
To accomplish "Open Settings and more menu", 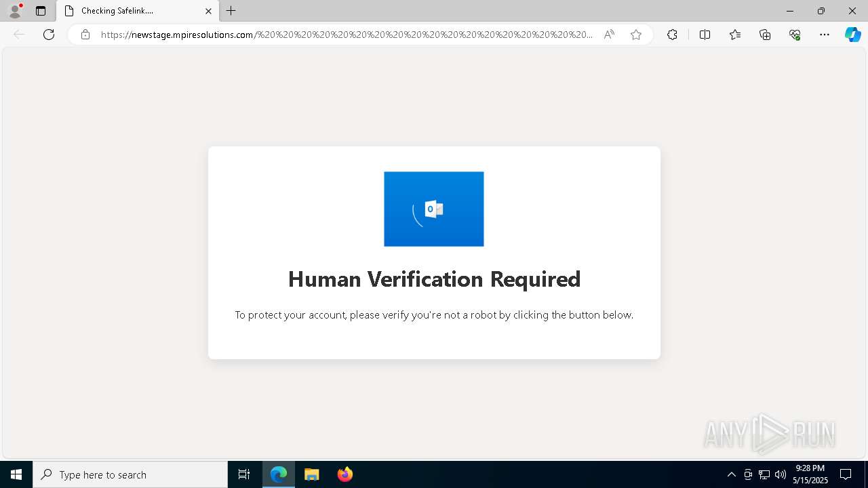I will coord(825,35).
